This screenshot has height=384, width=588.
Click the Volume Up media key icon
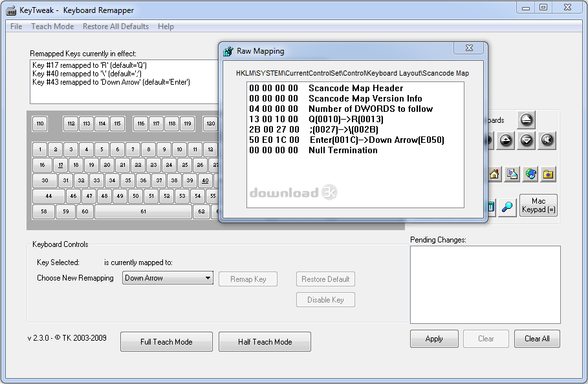click(505, 140)
